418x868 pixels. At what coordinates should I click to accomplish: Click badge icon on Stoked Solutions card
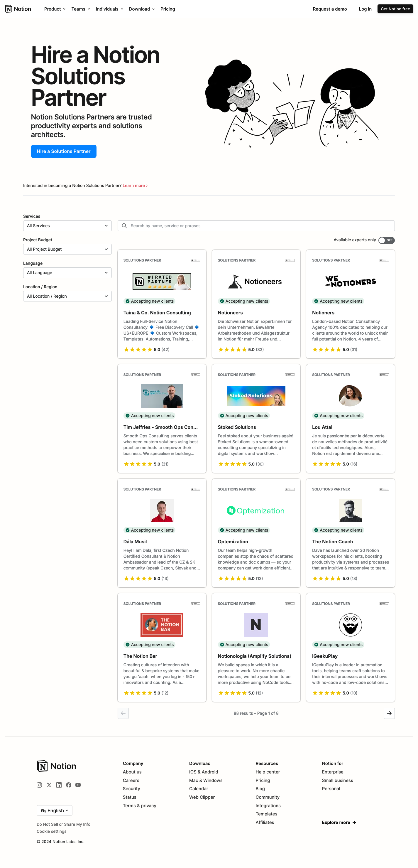coord(290,375)
